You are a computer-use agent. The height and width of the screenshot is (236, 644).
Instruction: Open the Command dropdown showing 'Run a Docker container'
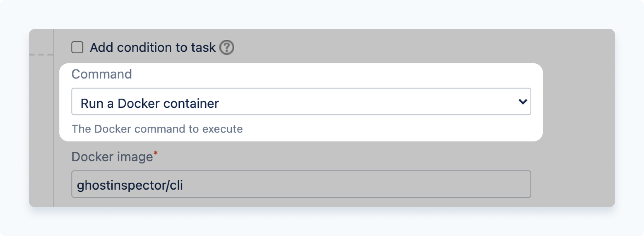301,102
